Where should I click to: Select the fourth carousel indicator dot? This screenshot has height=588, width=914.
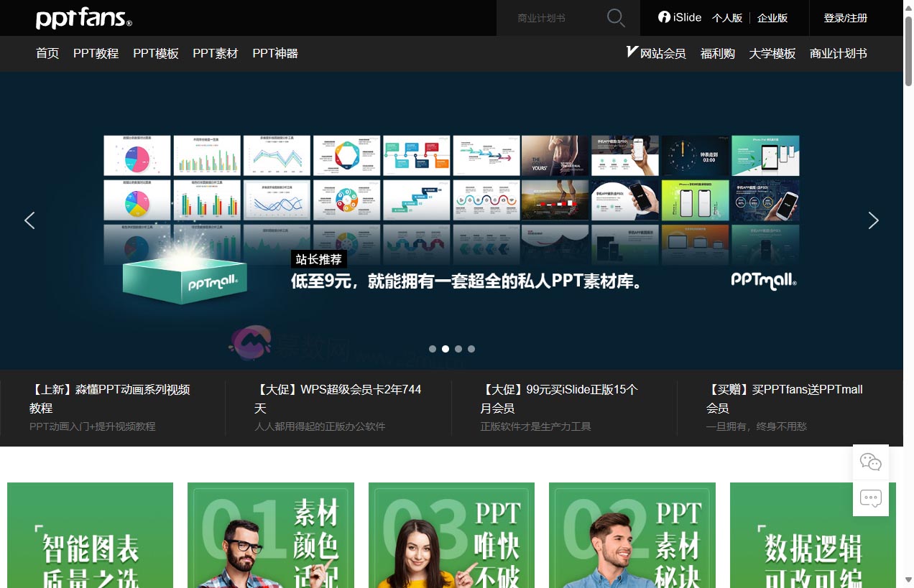pos(471,349)
